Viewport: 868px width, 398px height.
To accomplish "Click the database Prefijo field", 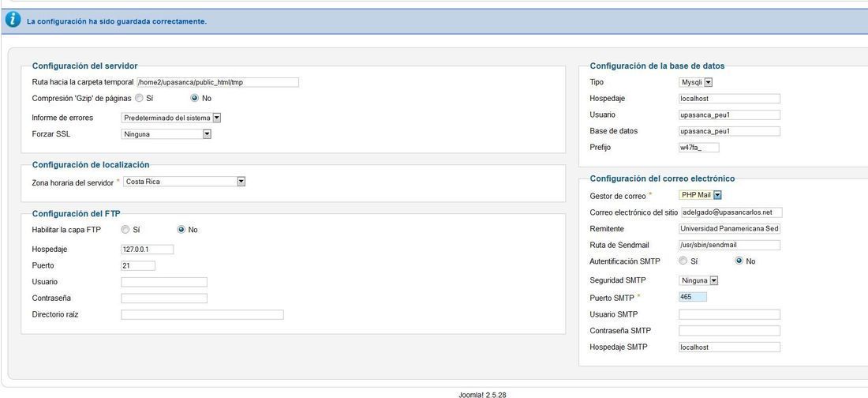I will 699,148.
